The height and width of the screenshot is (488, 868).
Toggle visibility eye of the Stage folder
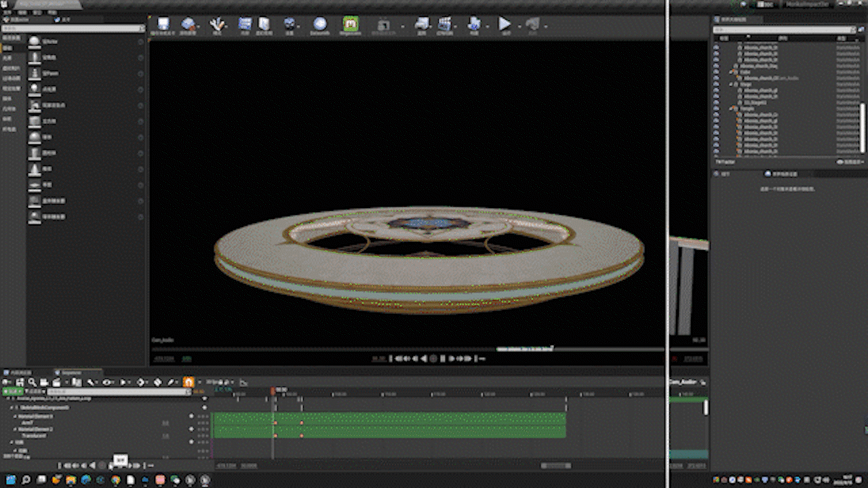(716, 84)
